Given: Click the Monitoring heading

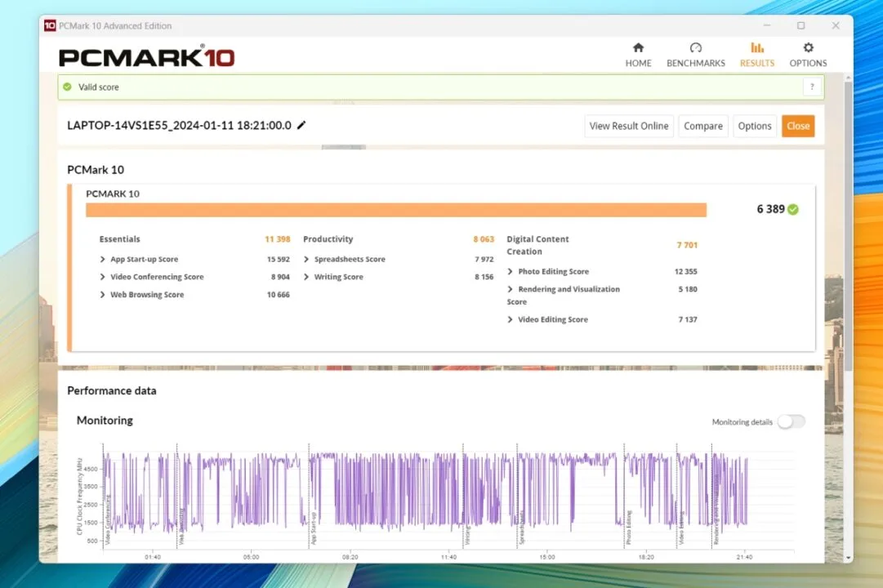Looking at the screenshot, I should [105, 420].
